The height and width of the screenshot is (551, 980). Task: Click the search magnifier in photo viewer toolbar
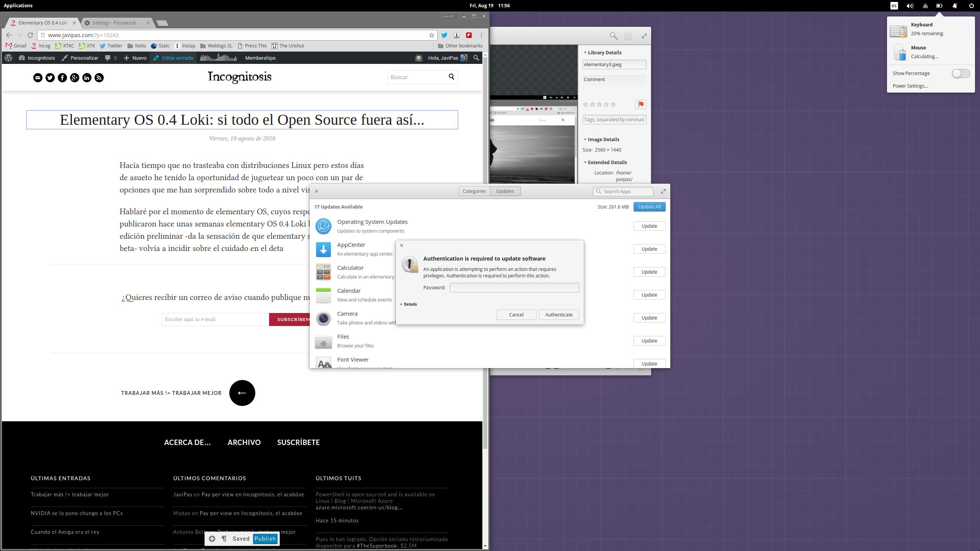(x=613, y=36)
